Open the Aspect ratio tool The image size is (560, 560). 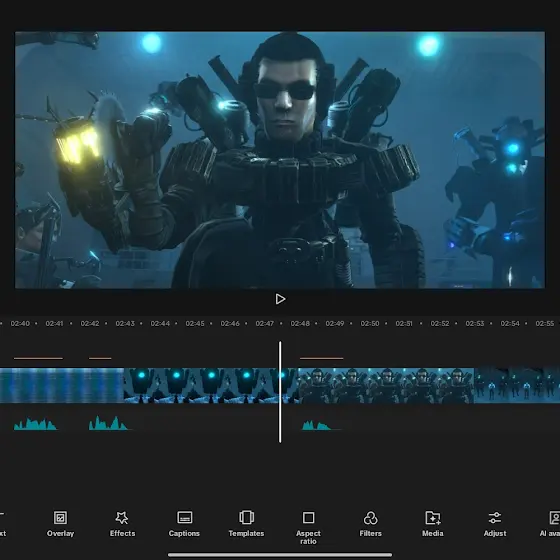pyautogui.click(x=308, y=528)
